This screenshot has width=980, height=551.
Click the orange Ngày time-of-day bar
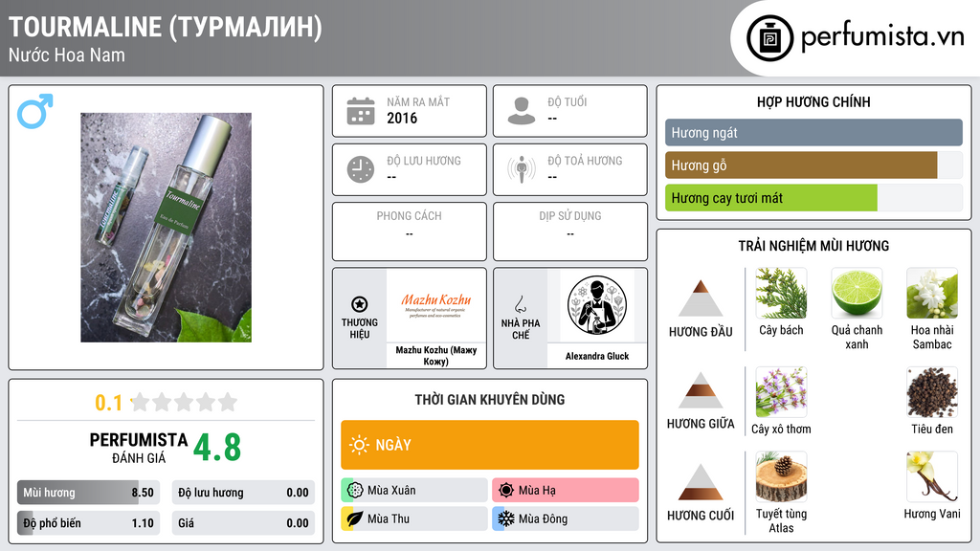[490, 445]
